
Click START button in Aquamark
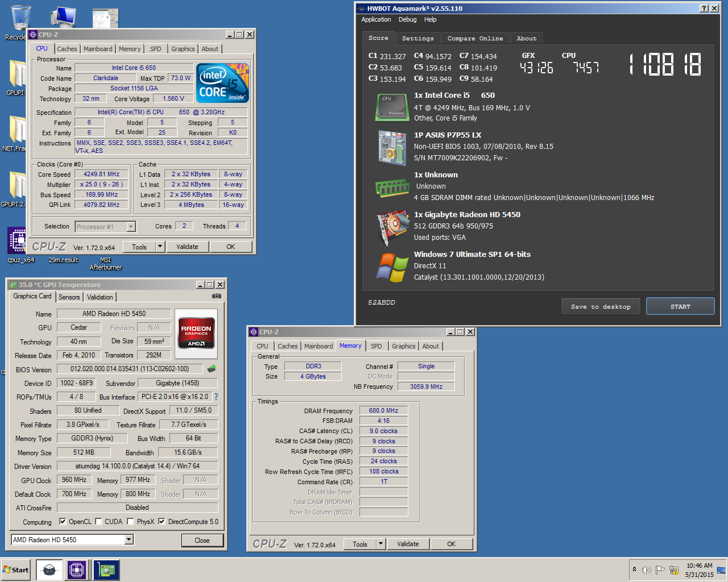point(680,306)
